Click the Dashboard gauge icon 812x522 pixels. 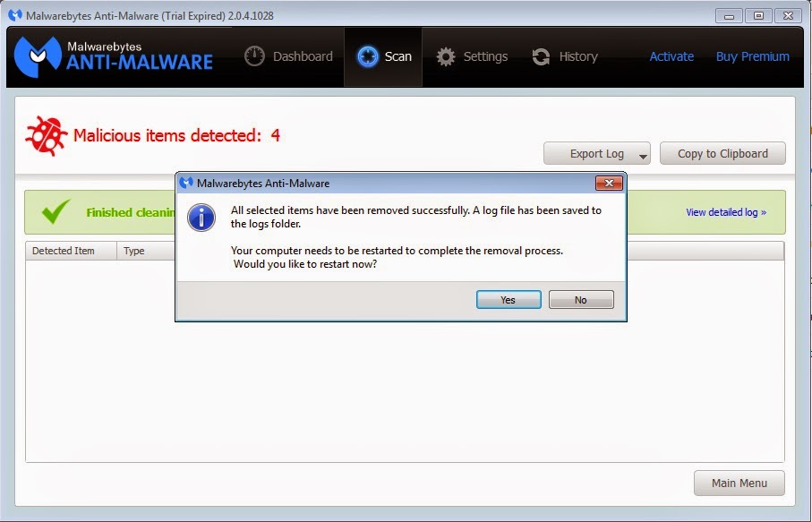click(x=254, y=56)
